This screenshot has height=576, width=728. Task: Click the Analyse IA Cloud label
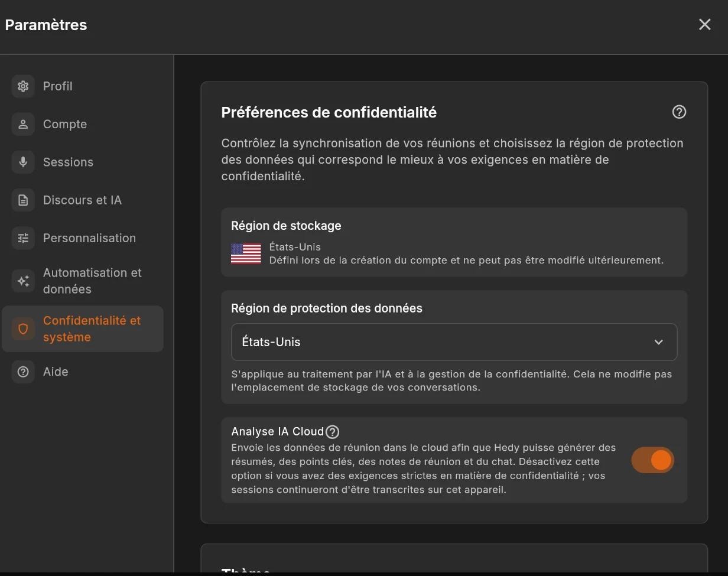278,431
